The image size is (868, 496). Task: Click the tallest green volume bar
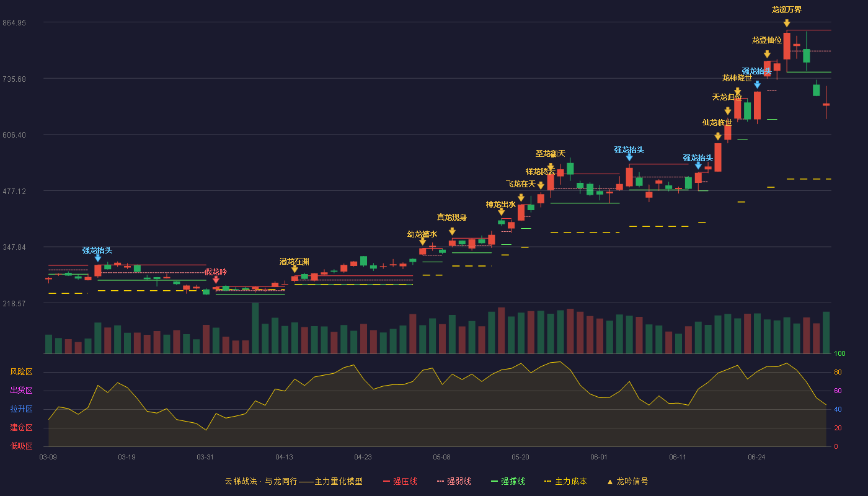click(255, 328)
